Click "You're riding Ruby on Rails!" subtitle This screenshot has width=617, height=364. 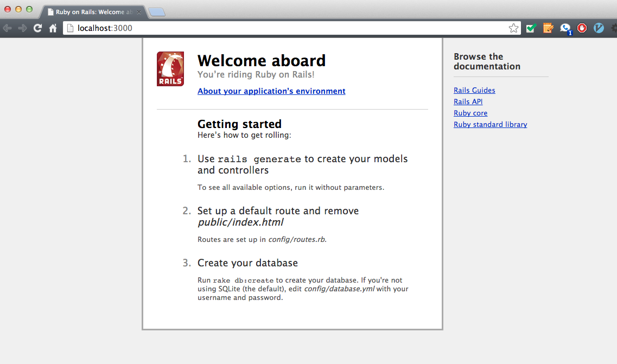(x=256, y=74)
